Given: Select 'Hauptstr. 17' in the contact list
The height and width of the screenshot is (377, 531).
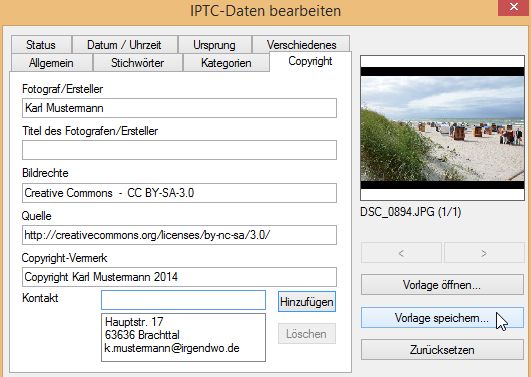Looking at the screenshot, I should [134, 321].
